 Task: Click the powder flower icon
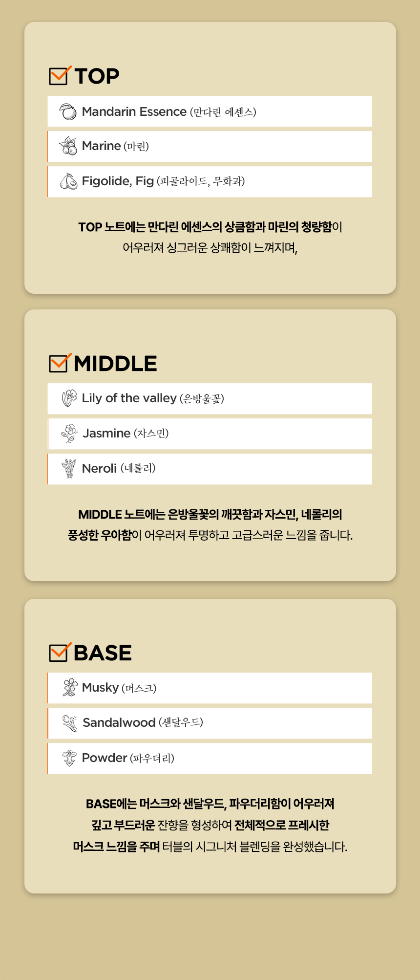tap(69, 758)
